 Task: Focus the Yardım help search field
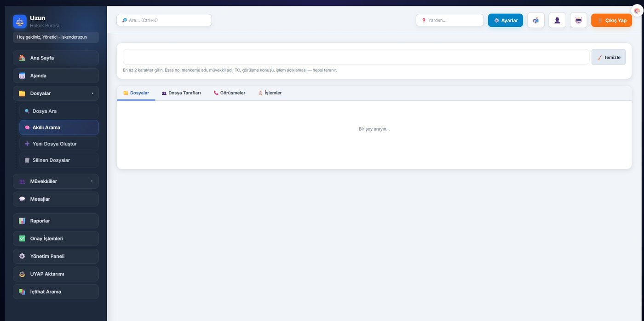point(450,20)
